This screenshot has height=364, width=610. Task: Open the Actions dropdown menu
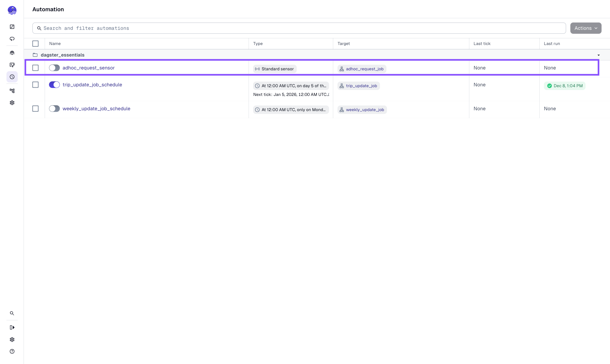[x=586, y=28]
